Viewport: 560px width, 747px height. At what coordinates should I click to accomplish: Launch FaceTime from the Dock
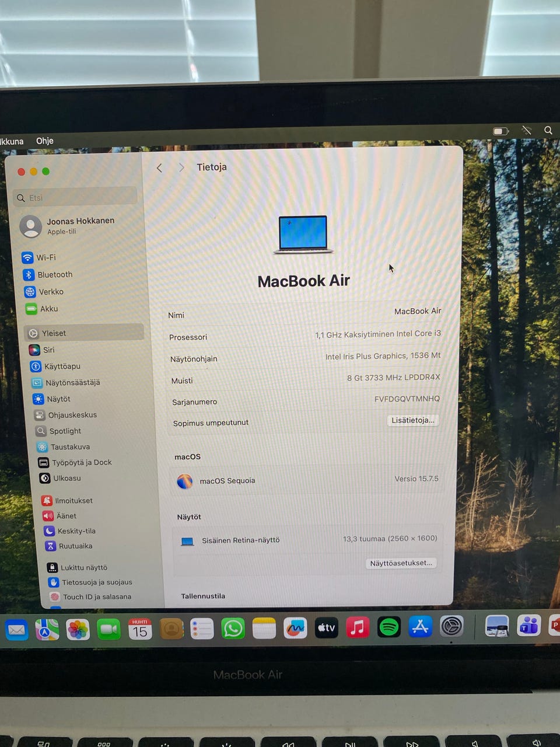click(108, 629)
